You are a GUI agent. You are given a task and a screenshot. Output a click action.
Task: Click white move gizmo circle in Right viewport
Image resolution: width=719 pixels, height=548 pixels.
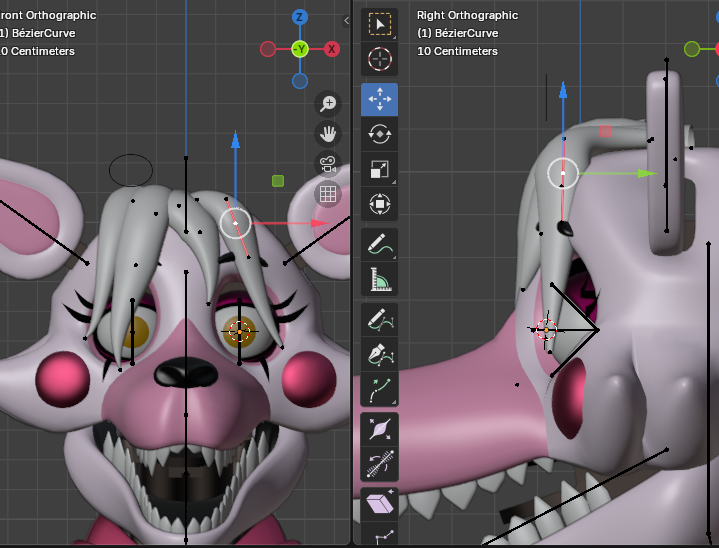coord(563,173)
